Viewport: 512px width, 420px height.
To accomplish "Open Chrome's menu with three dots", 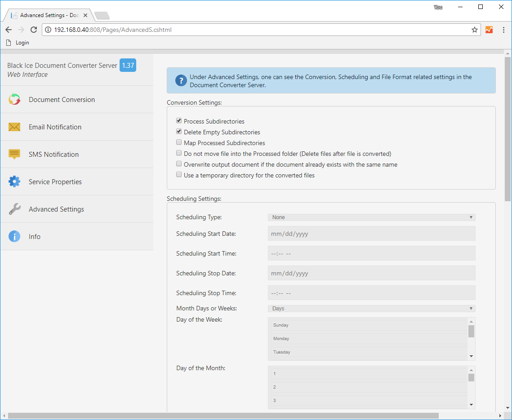I will pyautogui.click(x=503, y=30).
